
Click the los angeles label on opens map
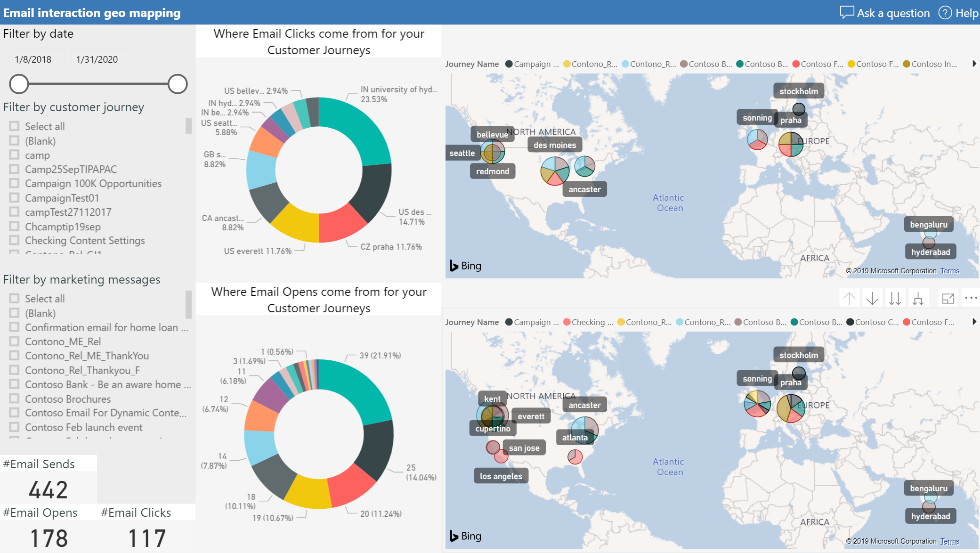coord(501,476)
